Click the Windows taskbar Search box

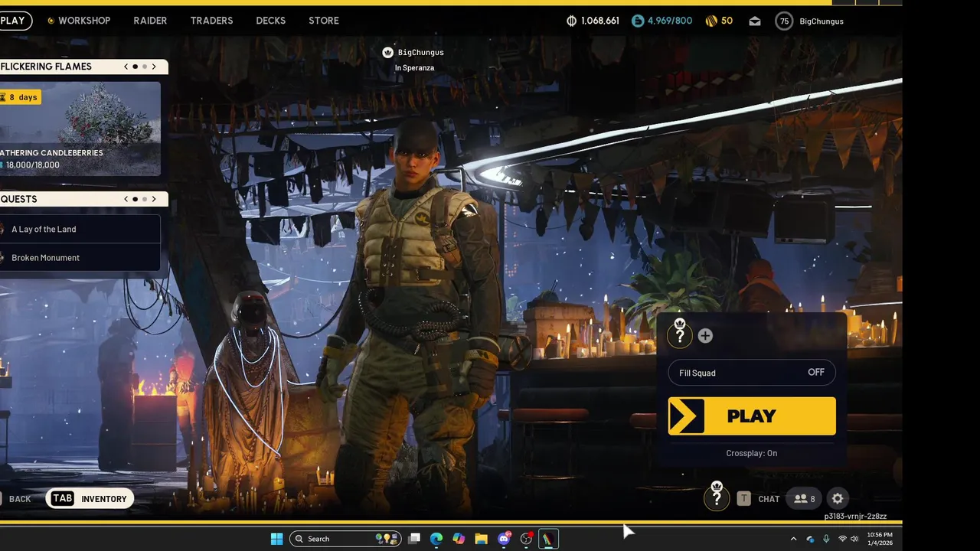pos(346,539)
